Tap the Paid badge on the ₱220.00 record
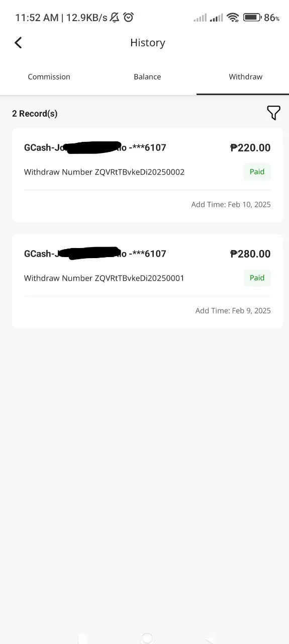The width and height of the screenshot is (289, 644). (257, 172)
